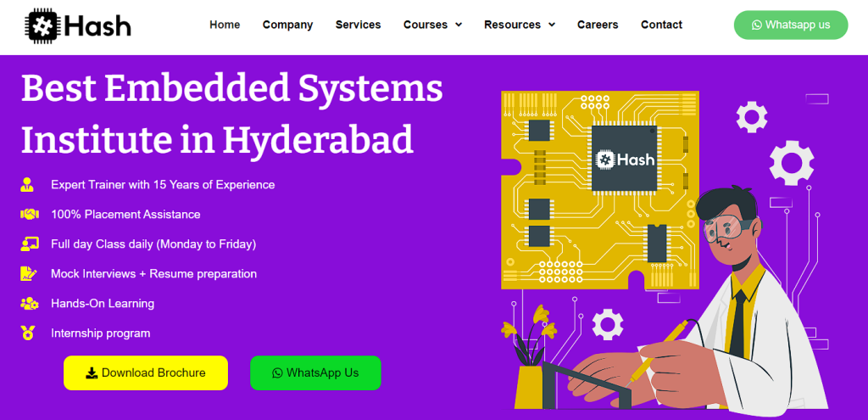This screenshot has width=868, height=420.
Task: Click the mock interviews document icon
Action: pyautogui.click(x=28, y=274)
